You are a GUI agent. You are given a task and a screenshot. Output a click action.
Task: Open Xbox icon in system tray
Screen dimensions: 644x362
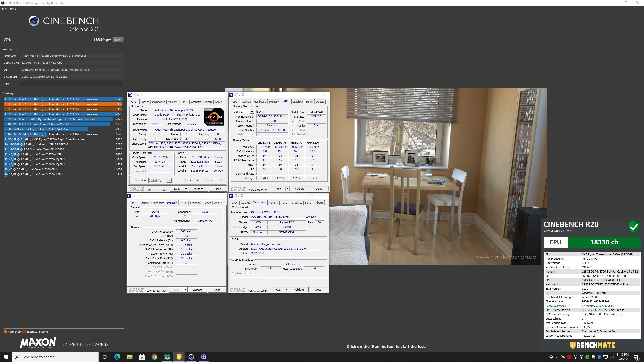pyautogui.click(x=551, y=357)
